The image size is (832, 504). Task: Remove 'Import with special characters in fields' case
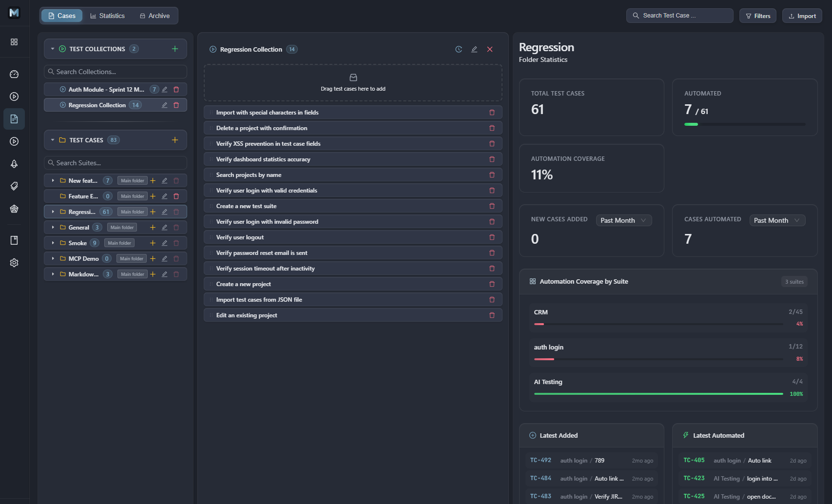(x=492, y=113)
